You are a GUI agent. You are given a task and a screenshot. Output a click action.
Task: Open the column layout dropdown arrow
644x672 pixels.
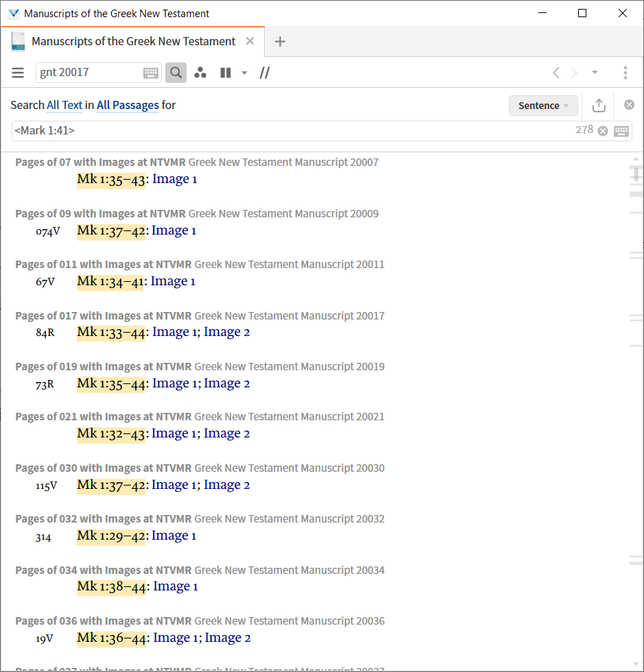coord(244,73)
